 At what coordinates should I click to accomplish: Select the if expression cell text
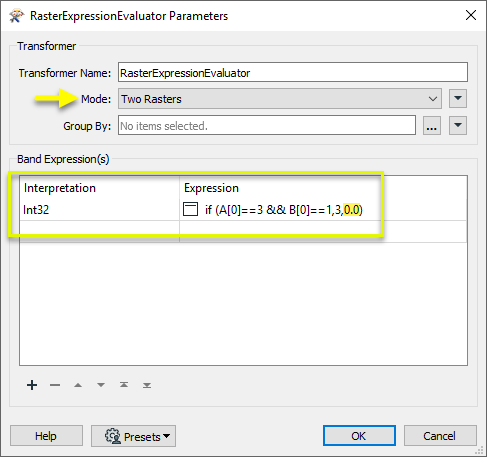click(284, 210)
